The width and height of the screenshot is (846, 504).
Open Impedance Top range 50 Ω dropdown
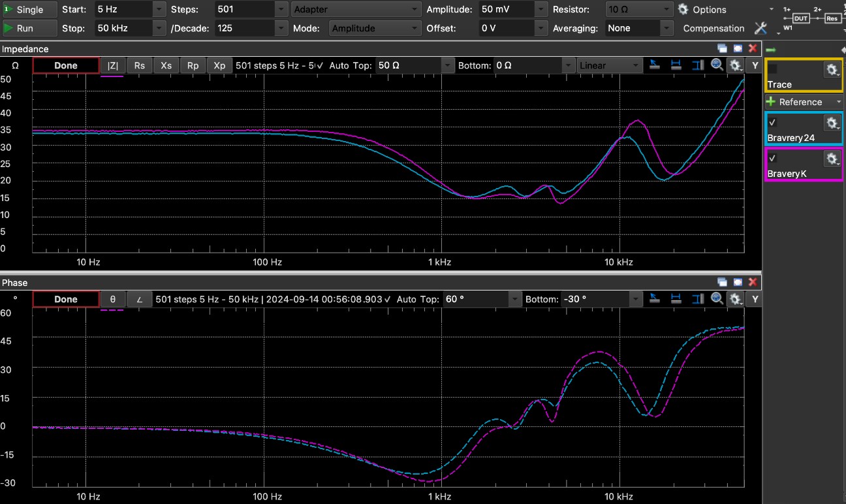point(447,65)
